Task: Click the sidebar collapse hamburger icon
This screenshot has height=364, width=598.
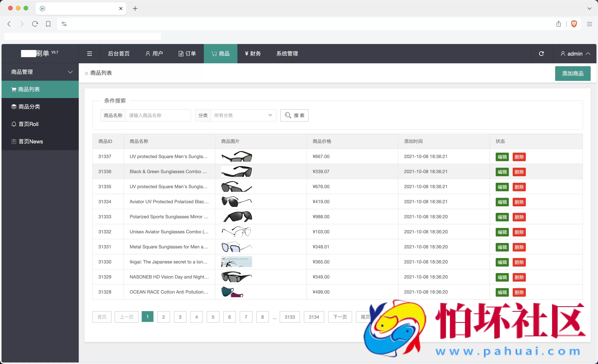Action: [90, 53]
